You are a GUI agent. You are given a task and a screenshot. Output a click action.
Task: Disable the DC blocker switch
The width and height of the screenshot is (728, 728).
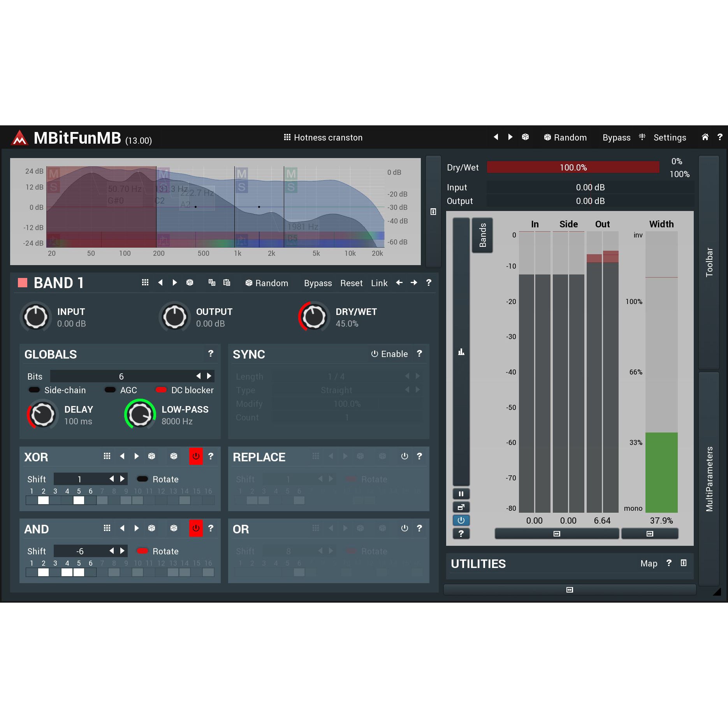(161, 390)
